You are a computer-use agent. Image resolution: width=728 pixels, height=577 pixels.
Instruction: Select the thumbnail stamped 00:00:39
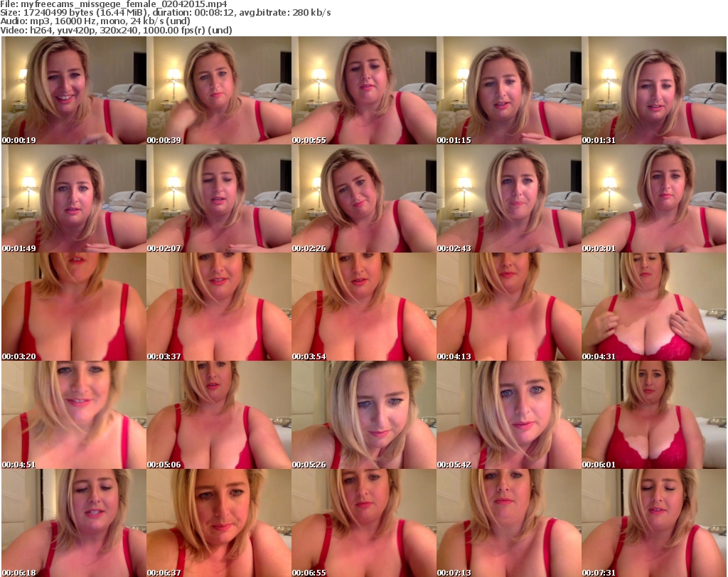(219, 90)
